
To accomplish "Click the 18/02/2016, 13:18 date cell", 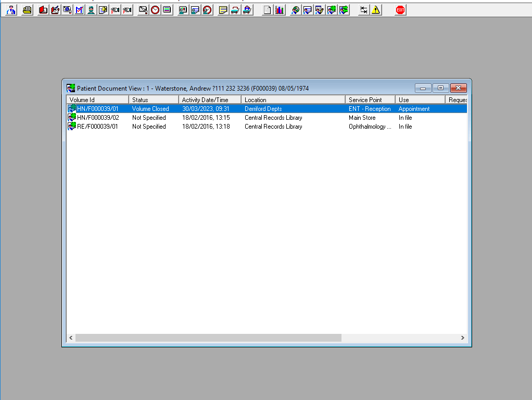I will pyautogui.click(x=206, y=127).
